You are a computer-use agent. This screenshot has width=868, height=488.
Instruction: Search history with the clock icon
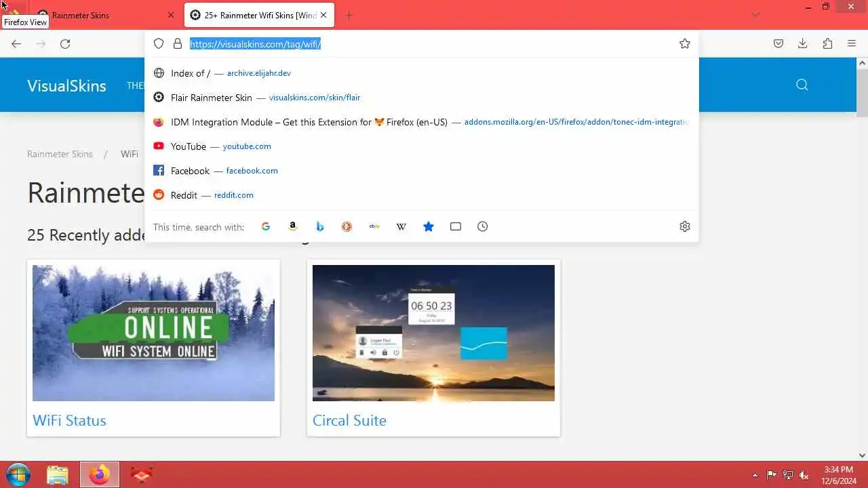coord(483,226)
